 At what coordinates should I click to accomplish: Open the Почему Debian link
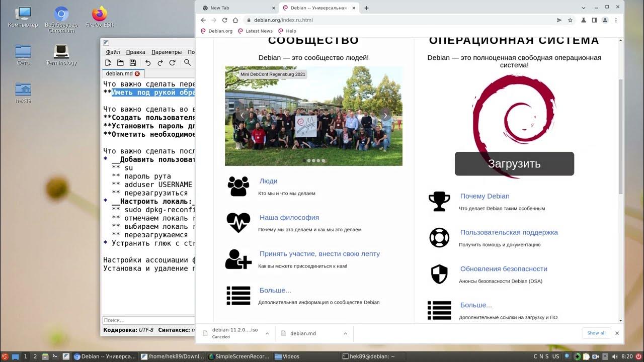(x=485, y=196)
